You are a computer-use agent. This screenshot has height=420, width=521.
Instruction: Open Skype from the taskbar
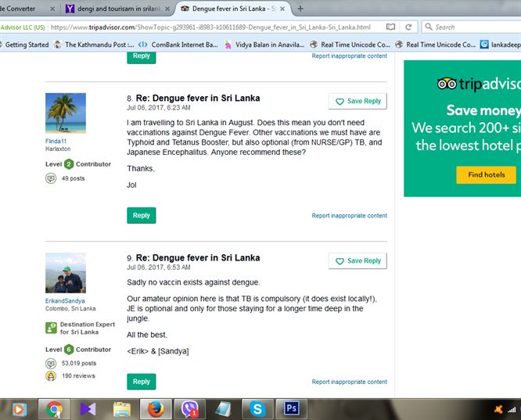pyautogui.click(x=258, y=408)
